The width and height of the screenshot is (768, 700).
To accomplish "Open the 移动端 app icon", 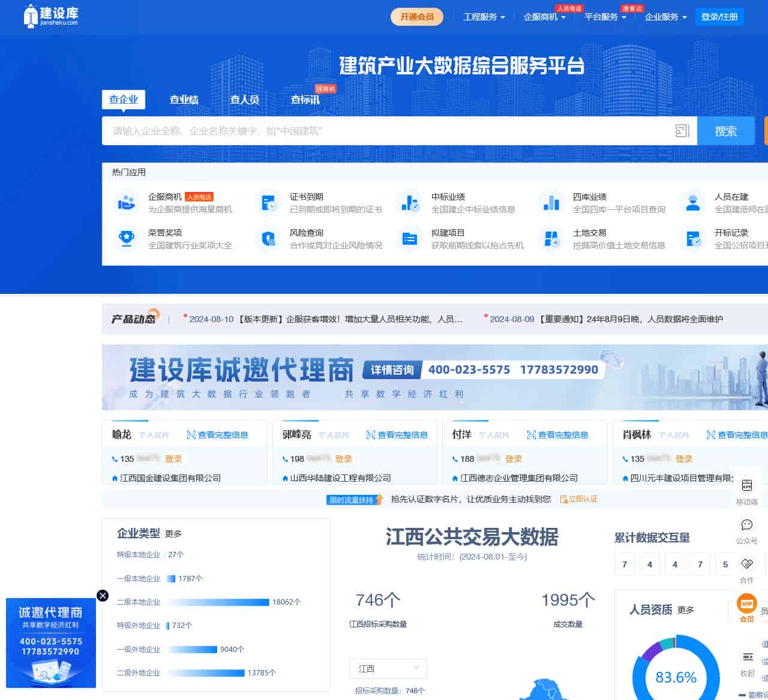I will tap(747, 485).
